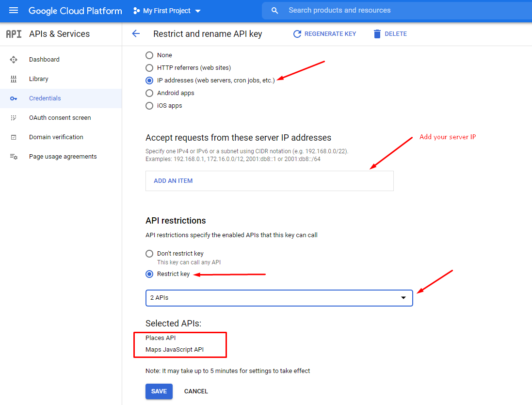
Task: Select HTTP referrers (web sites) option
Action: (x=149, y=68)
